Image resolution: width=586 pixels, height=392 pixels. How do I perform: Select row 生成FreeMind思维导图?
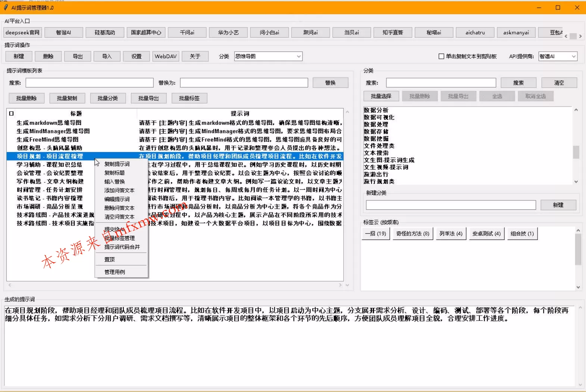pos(175,139)
